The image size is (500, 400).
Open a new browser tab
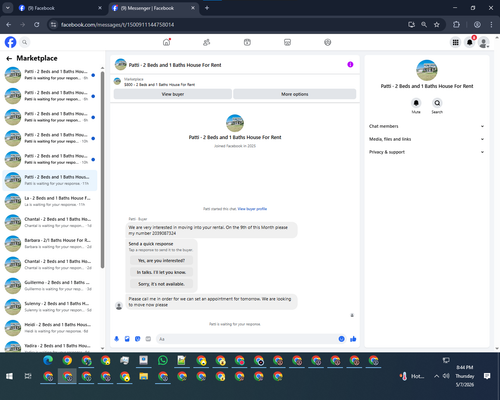coord(207,8)
